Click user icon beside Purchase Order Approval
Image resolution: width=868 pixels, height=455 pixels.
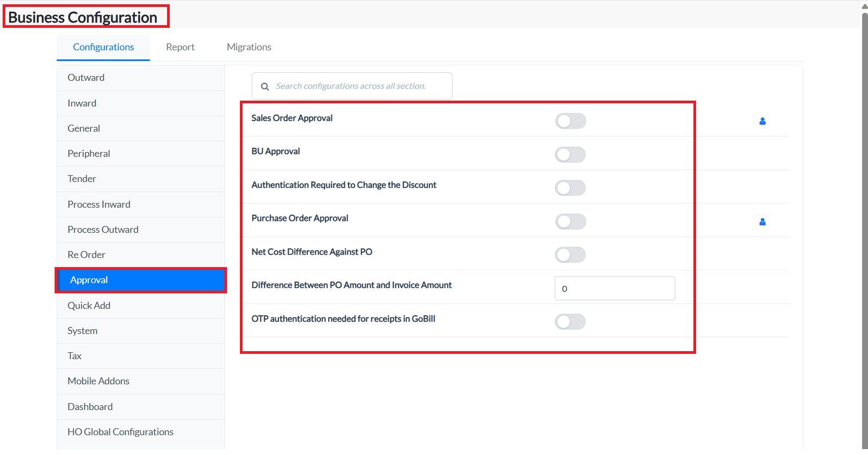762,222
